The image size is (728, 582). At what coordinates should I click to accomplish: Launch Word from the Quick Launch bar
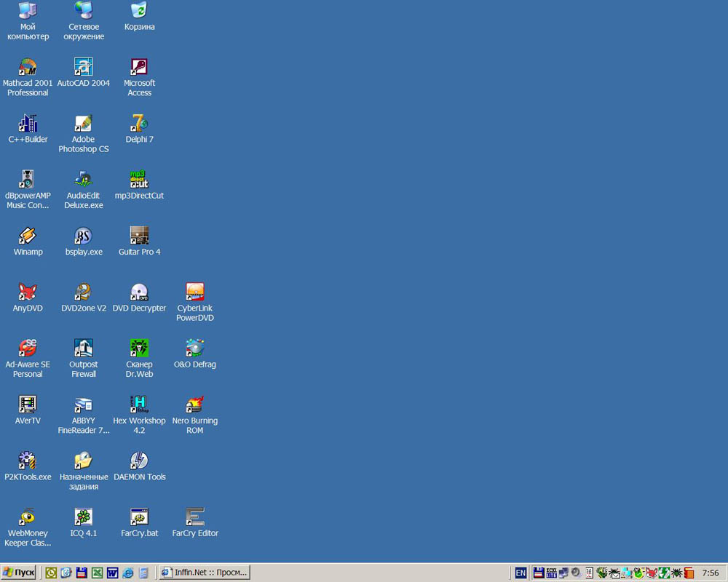[112, 573]
